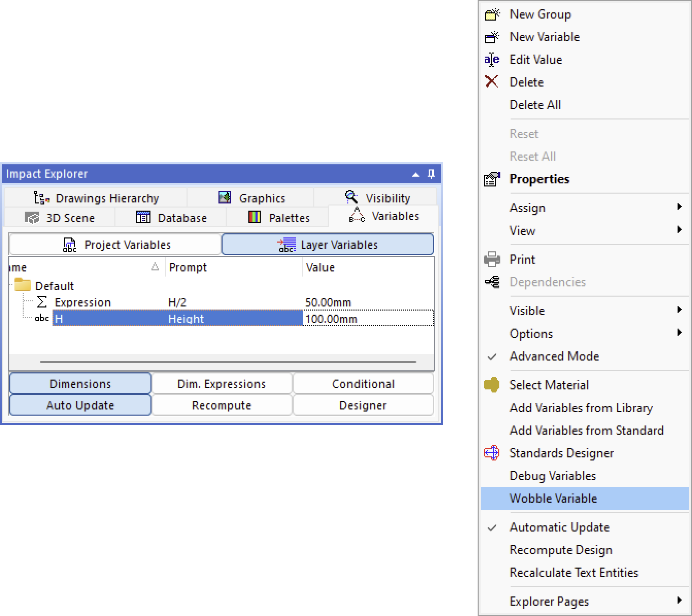Expand the Visible submenu

(585, 311)
